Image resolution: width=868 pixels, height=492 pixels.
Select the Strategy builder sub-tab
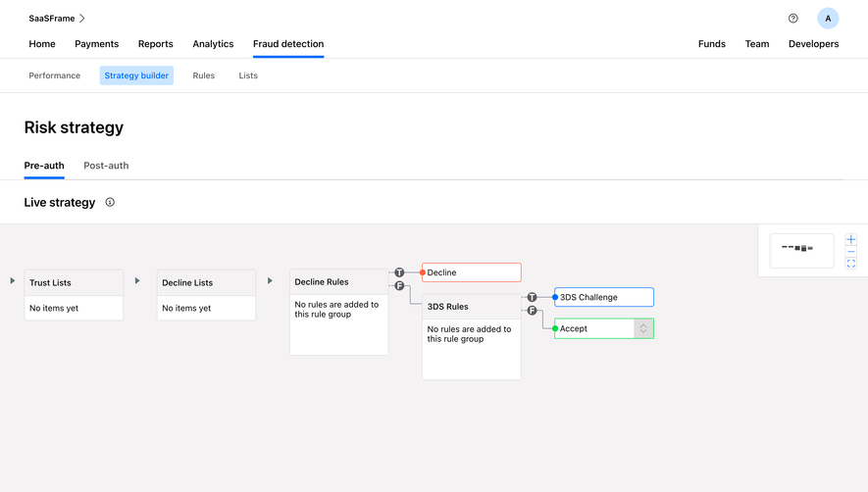(x=136, y=75)
